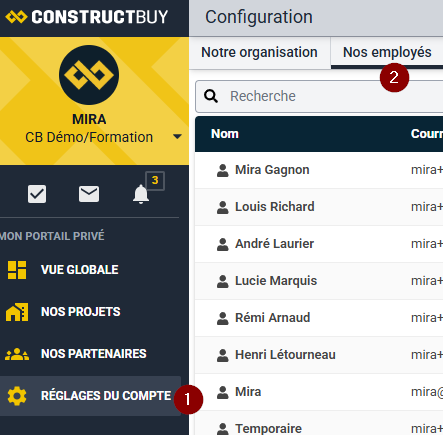Click the Nos Projets building icon

(x=17, y=312)
